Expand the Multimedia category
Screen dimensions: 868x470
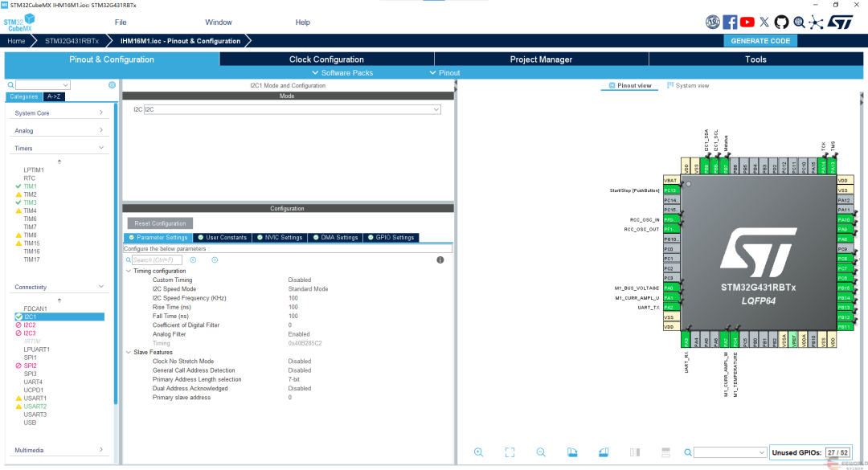(58, 450)
